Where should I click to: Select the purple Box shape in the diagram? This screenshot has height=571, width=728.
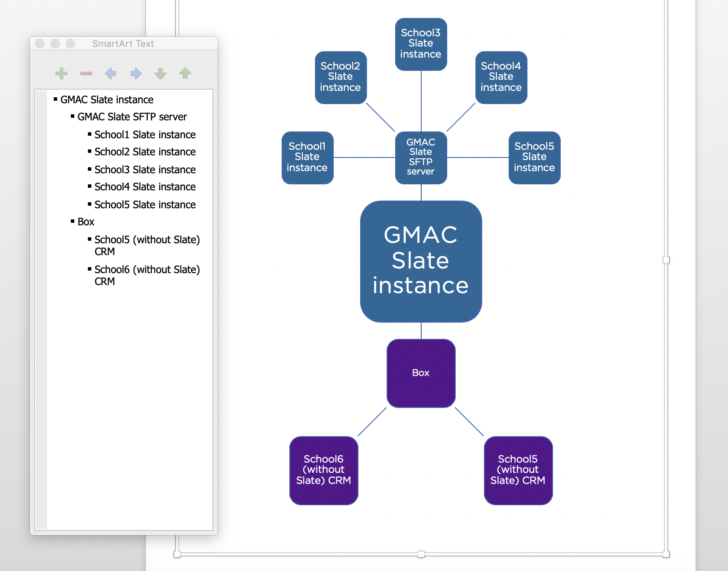[421, 373]
